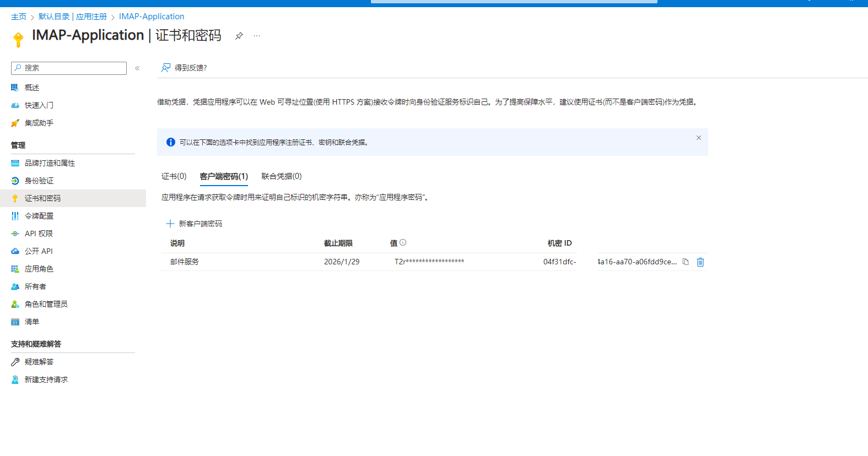Open the more options ellipsis by the title
This screenshot has width=868, height=456.
(257, 36)
